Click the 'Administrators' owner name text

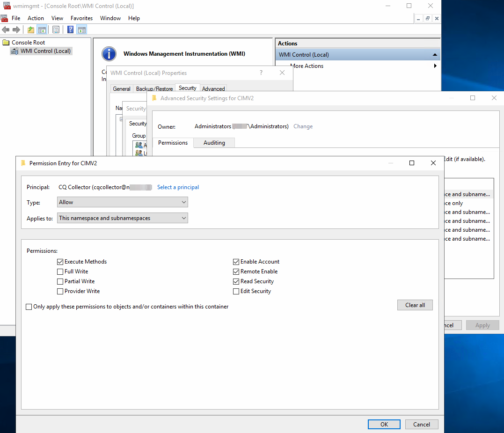point(213,126)
